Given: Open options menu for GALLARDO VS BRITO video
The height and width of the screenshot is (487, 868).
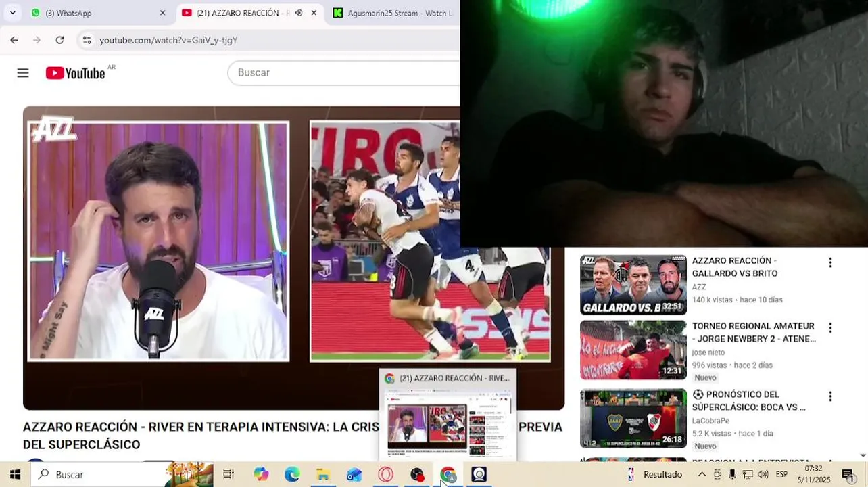Looking at the screenshot, I should pos(830,262).
